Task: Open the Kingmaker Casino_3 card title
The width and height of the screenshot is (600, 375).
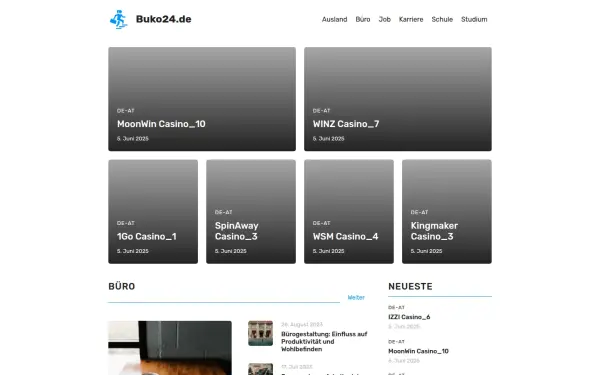Action: [x=434, y=231]
